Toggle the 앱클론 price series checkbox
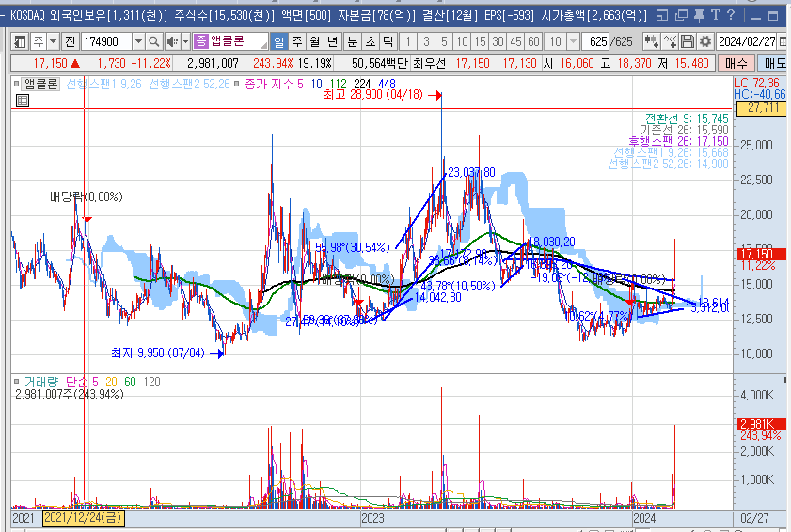The width and height of the screenshot is (791, 532). pos(17,84)
